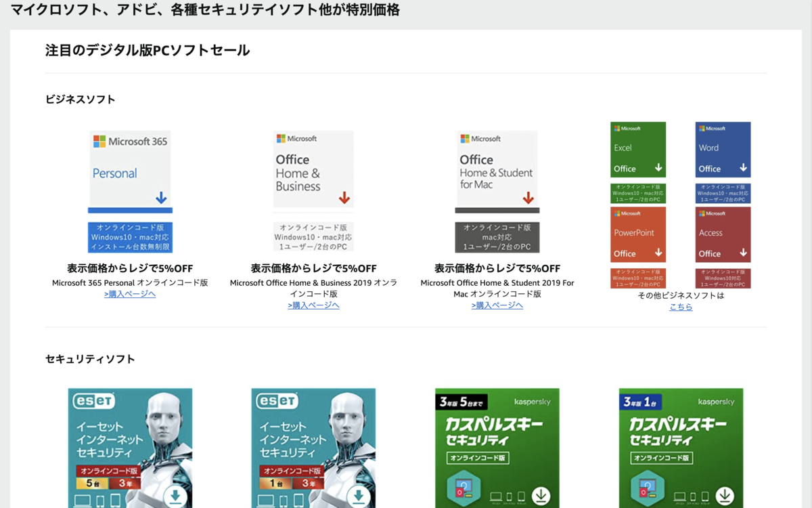Click the Home & Student 2019 For Mac title

click(x=497, y=288)
